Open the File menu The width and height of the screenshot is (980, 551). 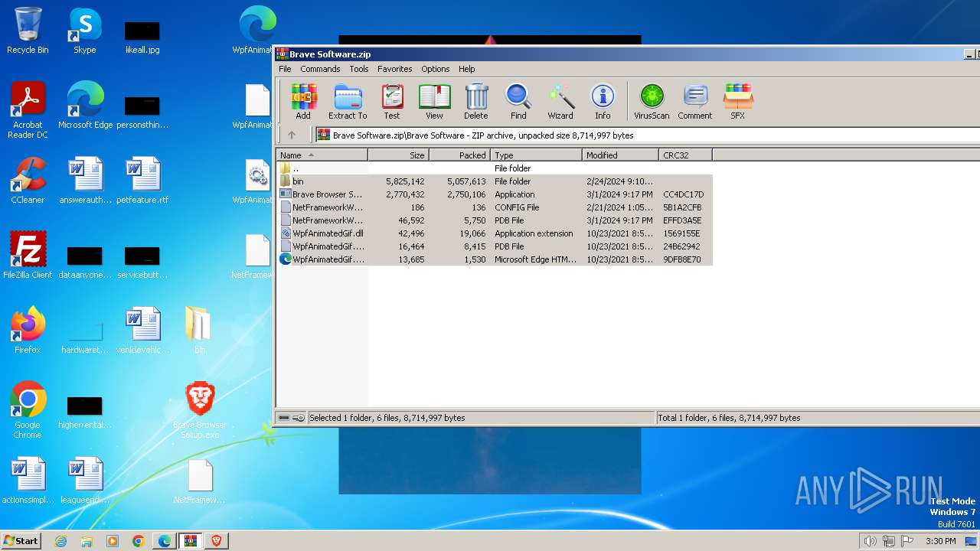click(285, 69)
